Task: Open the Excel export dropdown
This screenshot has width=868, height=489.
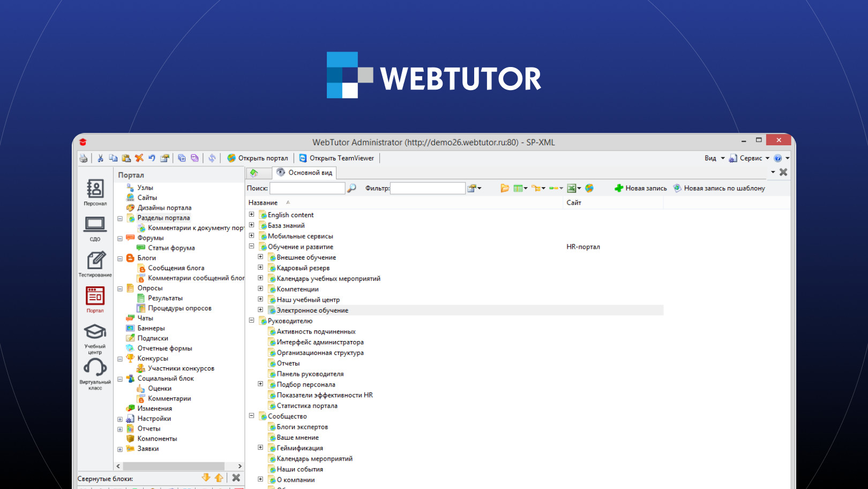Action: pos(574,188)
